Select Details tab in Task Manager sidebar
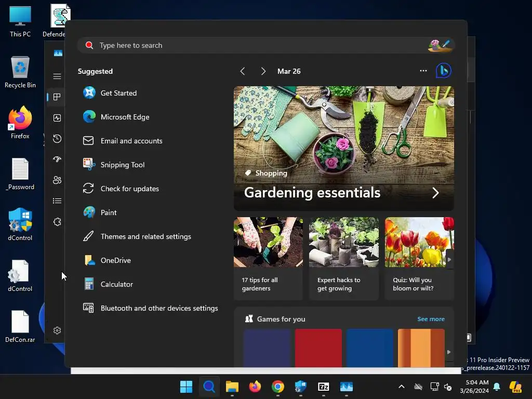The image size is (532, 399). tap(57, 201)
